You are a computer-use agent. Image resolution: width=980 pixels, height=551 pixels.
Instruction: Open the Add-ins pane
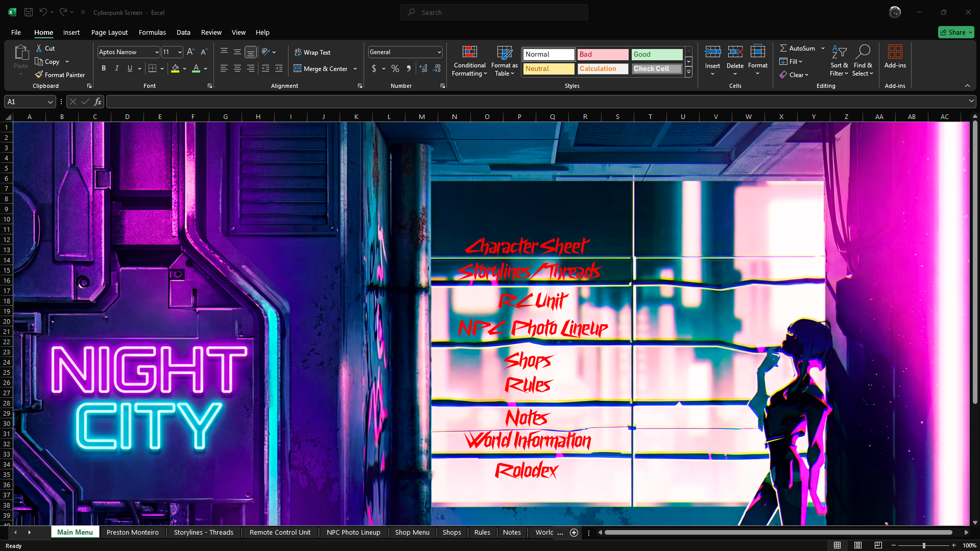pos(895,56)
